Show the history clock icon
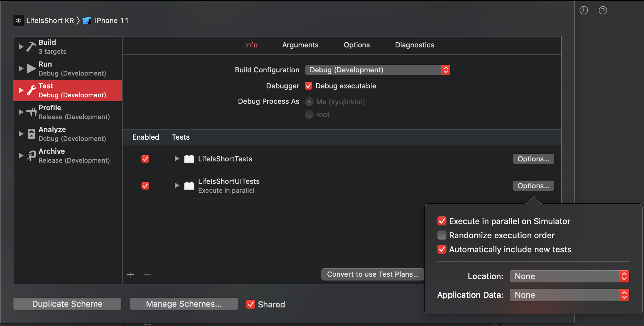The height and width of the screenshot is (326, 644). 583,10
